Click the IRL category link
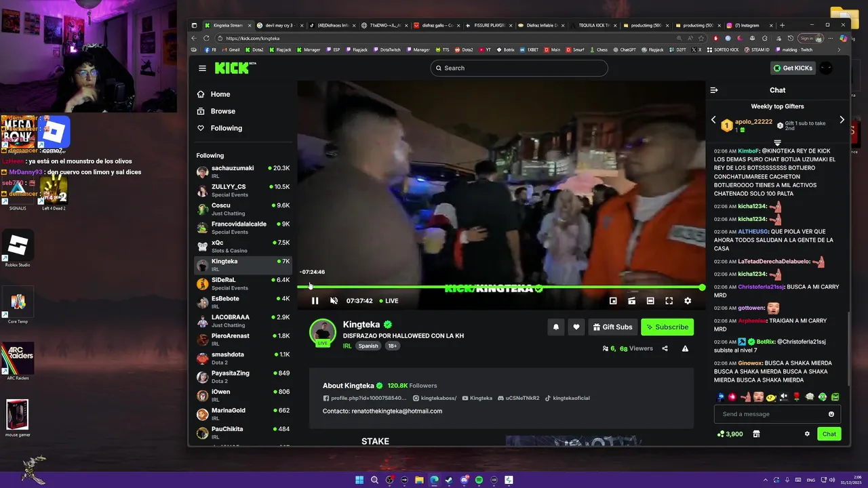Screen dimensions: 868x488 pos(347,346)
